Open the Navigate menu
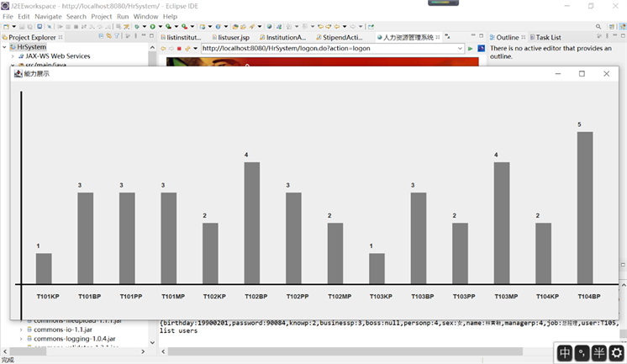The image size is (627, 364). tap(48, 16)
